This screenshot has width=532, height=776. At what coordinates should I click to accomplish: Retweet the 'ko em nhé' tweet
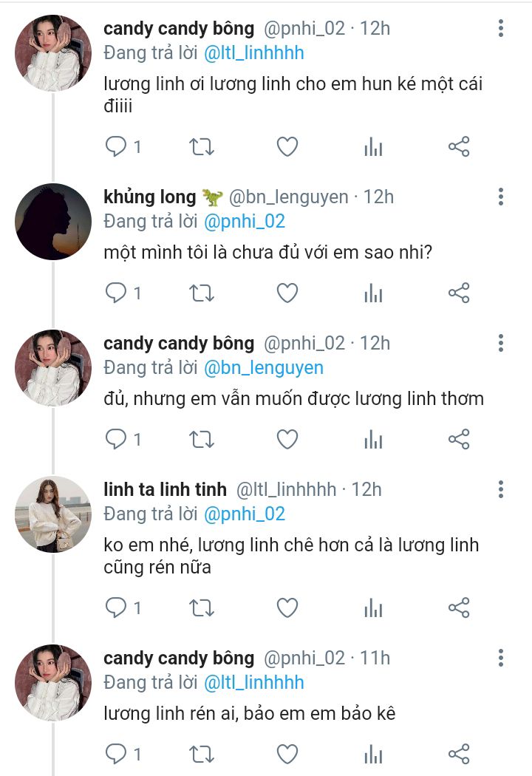point(202,607)
